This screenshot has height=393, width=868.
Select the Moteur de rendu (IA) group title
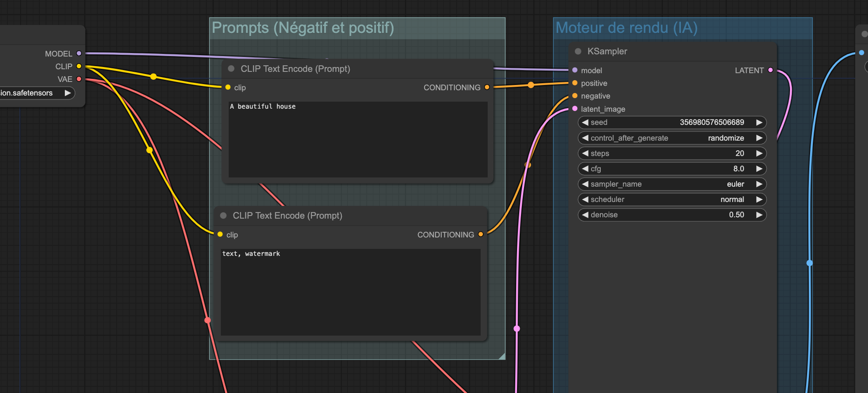coord(626,28)
